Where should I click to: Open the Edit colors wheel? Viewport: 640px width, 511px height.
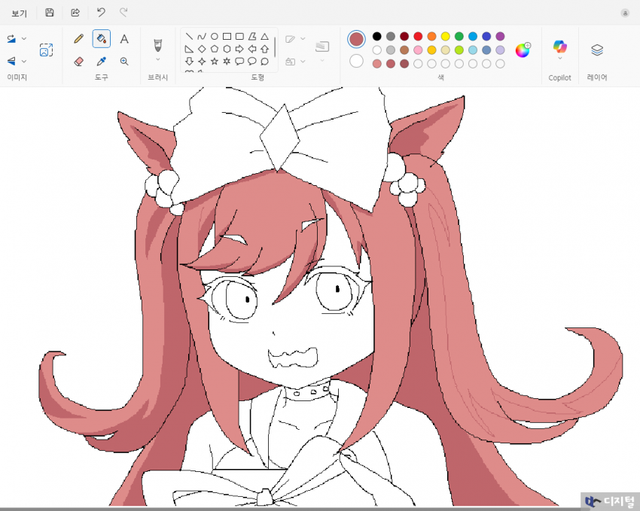[522, 50]
